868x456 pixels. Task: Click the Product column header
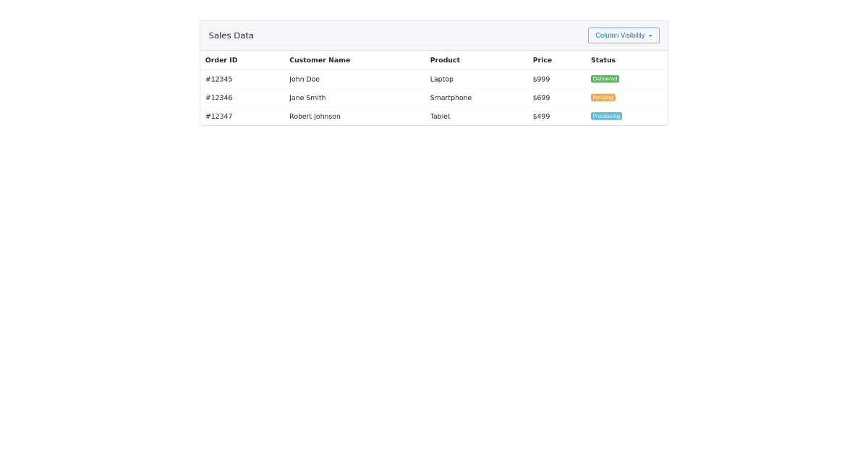coord(445,60)
